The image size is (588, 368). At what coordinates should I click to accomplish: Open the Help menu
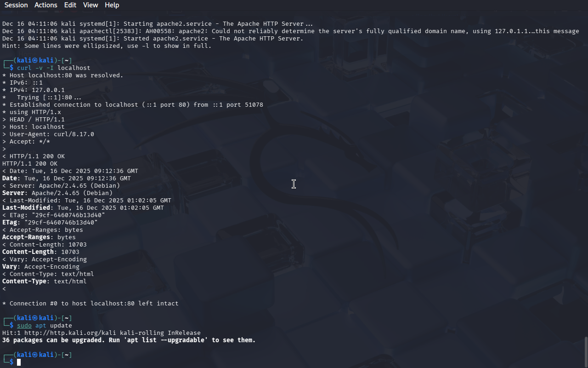[x=112, y=5]
